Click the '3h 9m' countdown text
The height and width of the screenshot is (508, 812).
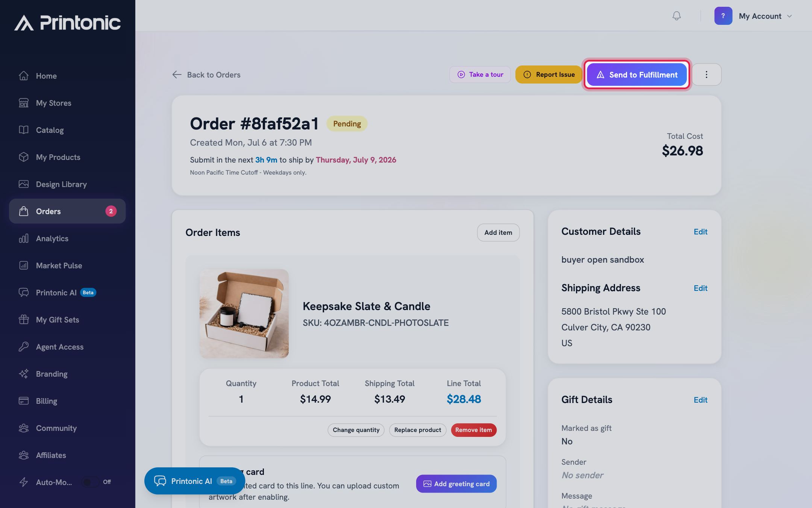[x=266, y=160]
